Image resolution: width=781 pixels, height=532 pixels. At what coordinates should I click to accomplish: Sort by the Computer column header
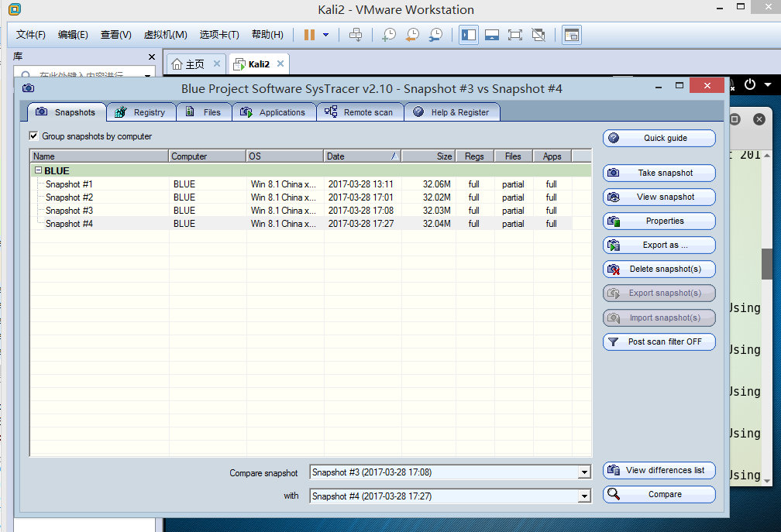(x=207, y=156)
